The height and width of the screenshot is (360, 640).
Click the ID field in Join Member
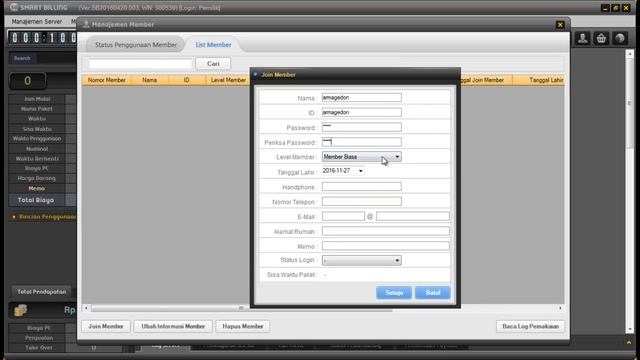pos(362,112)
